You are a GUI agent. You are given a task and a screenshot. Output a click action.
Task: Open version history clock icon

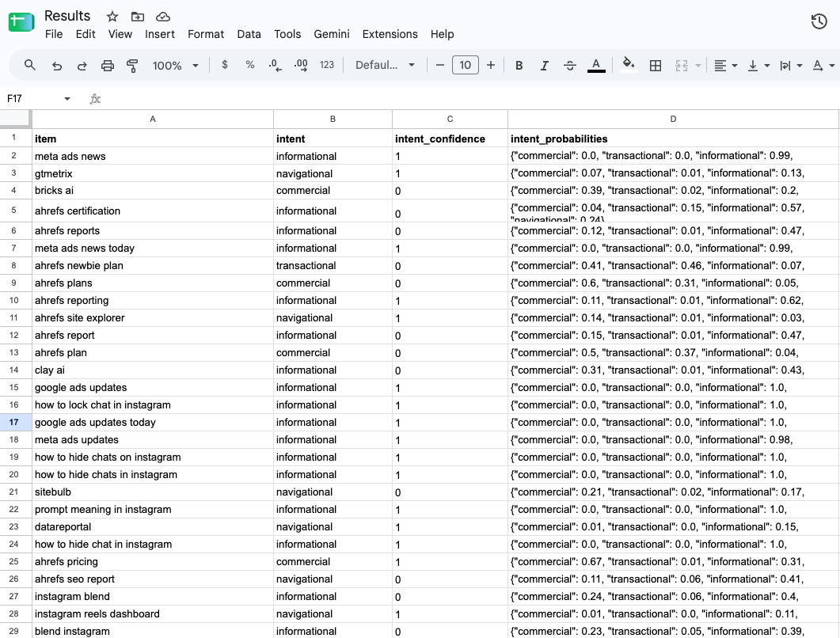819,21
